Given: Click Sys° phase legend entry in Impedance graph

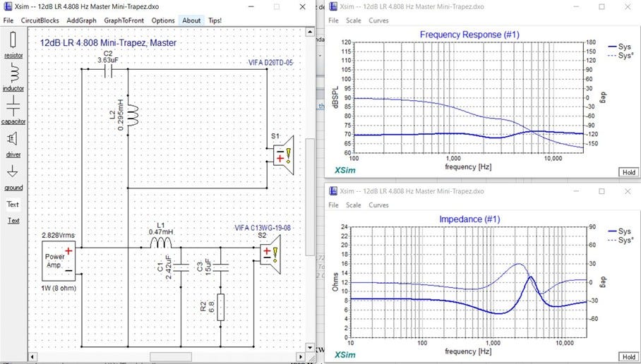Looking at the screenshot, I should [621, 241].
